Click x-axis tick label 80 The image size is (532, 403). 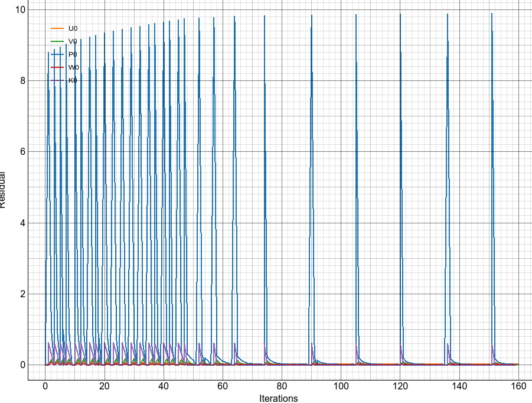pos(282,386)
